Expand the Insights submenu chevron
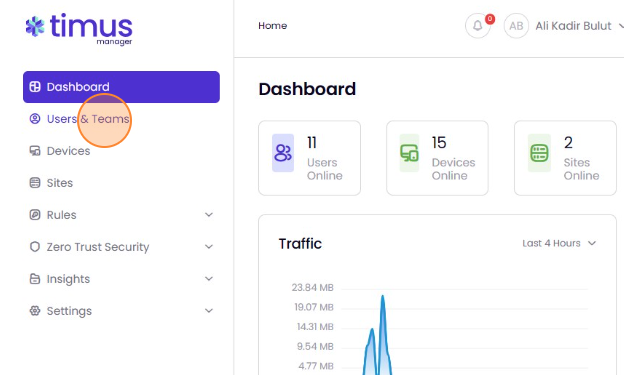The image size is (624, 375). tap(209, 279)
